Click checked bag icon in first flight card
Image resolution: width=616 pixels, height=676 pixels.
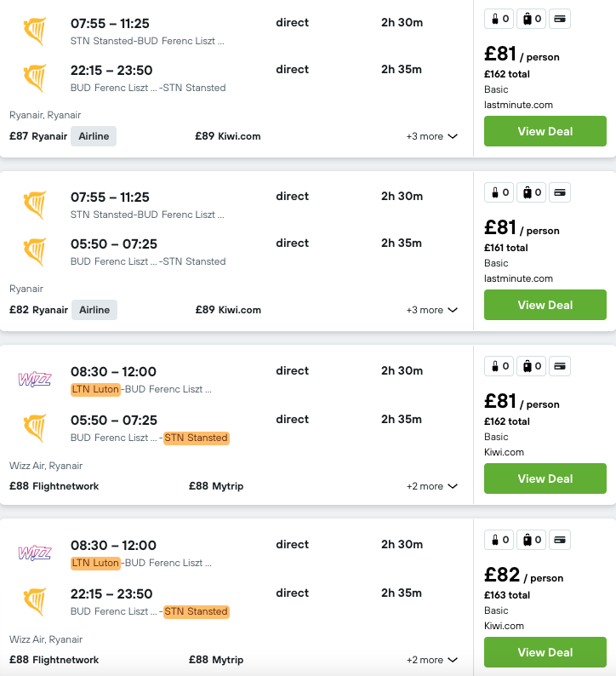532,19
